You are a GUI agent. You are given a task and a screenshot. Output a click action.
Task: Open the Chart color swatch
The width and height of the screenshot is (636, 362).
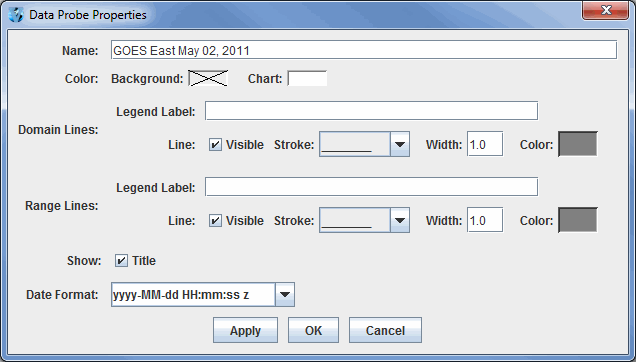tap(307, 78)
